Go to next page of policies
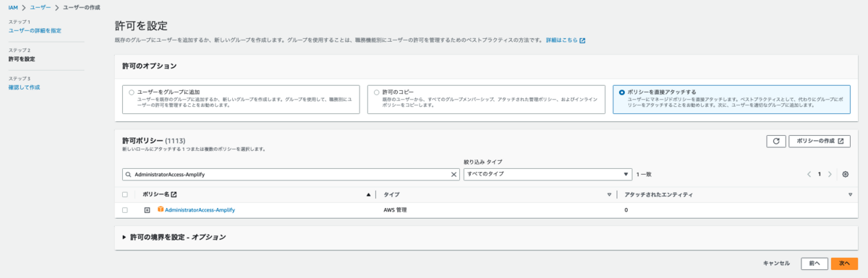 pos(830,174)
